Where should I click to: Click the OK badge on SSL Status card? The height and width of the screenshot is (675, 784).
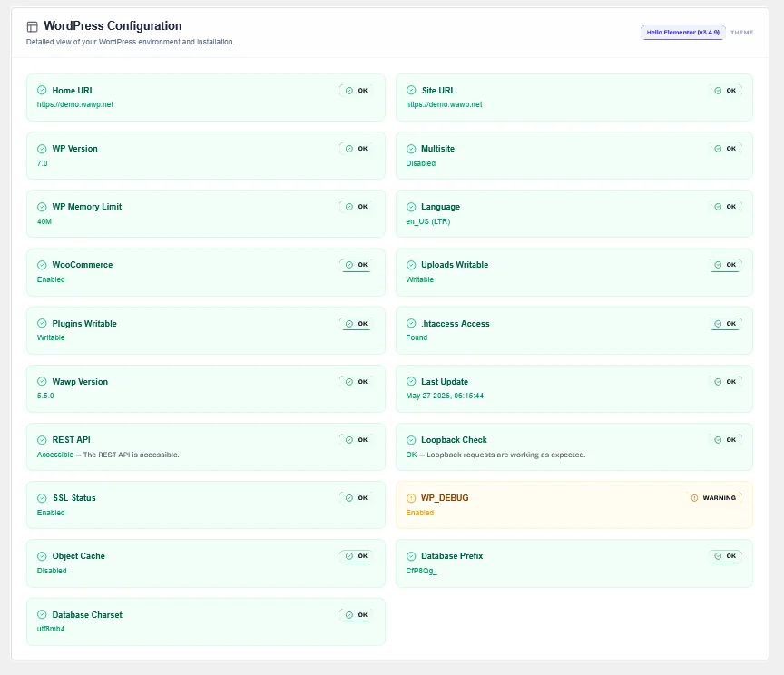[x=356, y=497]
